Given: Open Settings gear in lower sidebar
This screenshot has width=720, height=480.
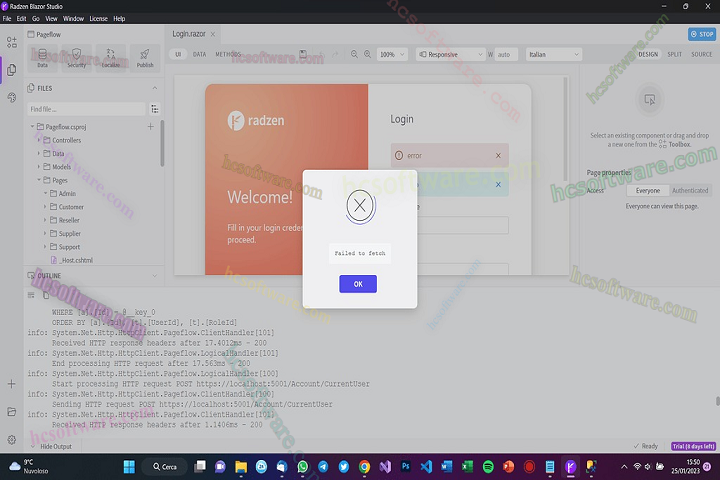Looking at the screenshot, I should (11, 440).
